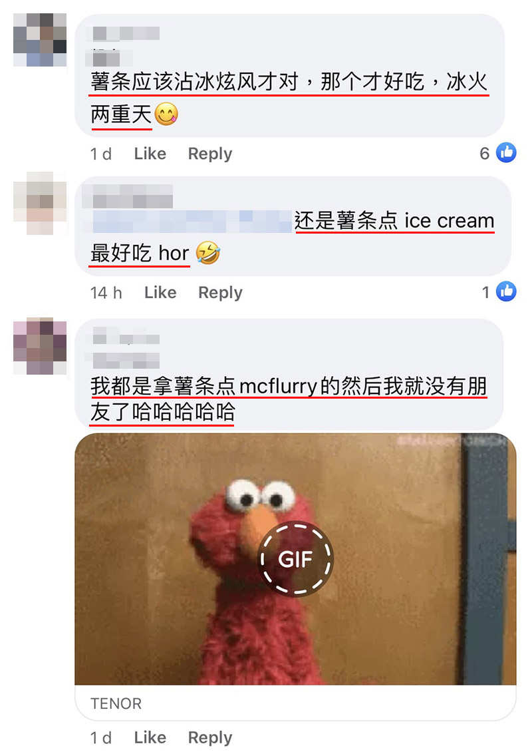
Task: Play the GIF using the circular GIF badge
Action: 295,559
